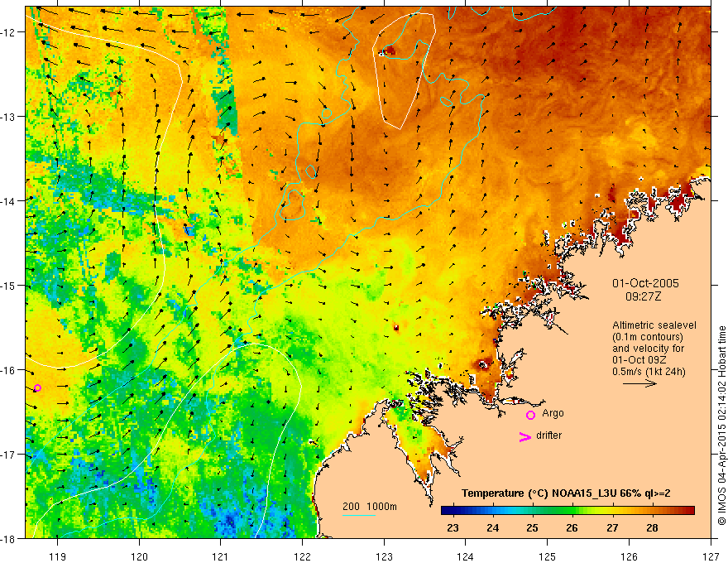Click longitude axis label 126
The height and width of the screenshot is (563, 728).
click(629, 556)
